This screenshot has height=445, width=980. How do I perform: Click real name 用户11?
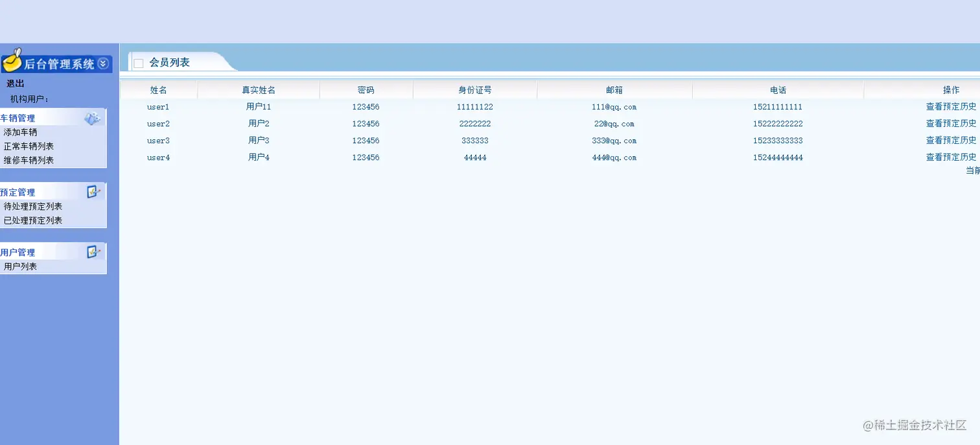coord(259,107)
